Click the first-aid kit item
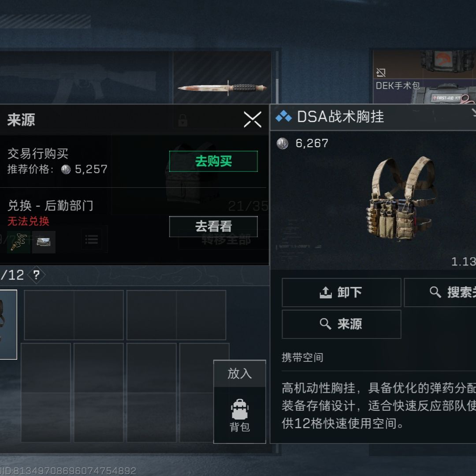The width and height of the screenshot is (476, 476). (424, 92)
